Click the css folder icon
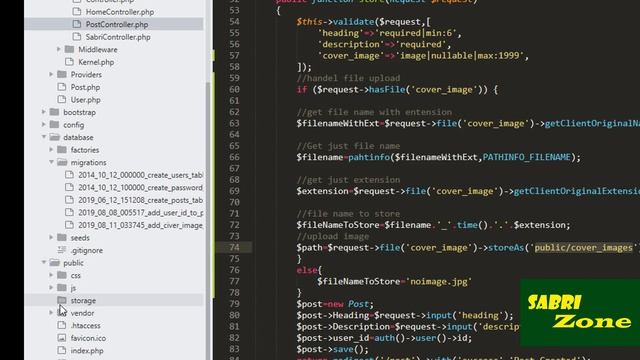 tap(62, 276)
